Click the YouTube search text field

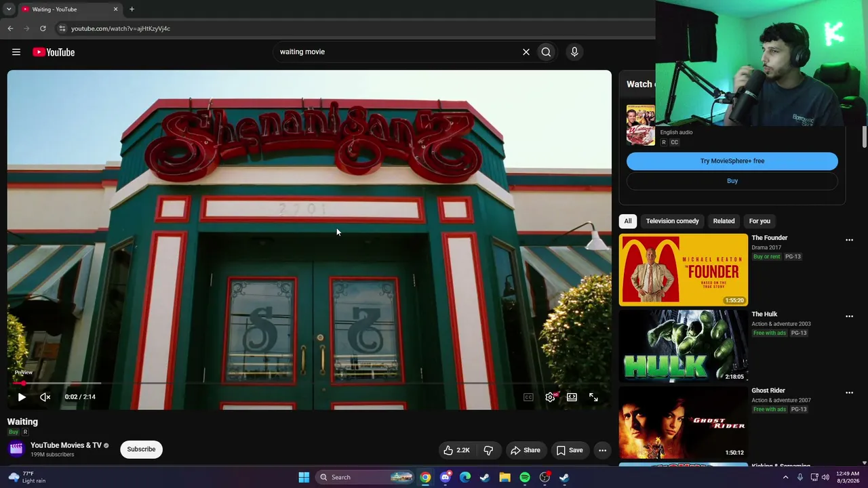pyautogui.click(x=397, y=52)
